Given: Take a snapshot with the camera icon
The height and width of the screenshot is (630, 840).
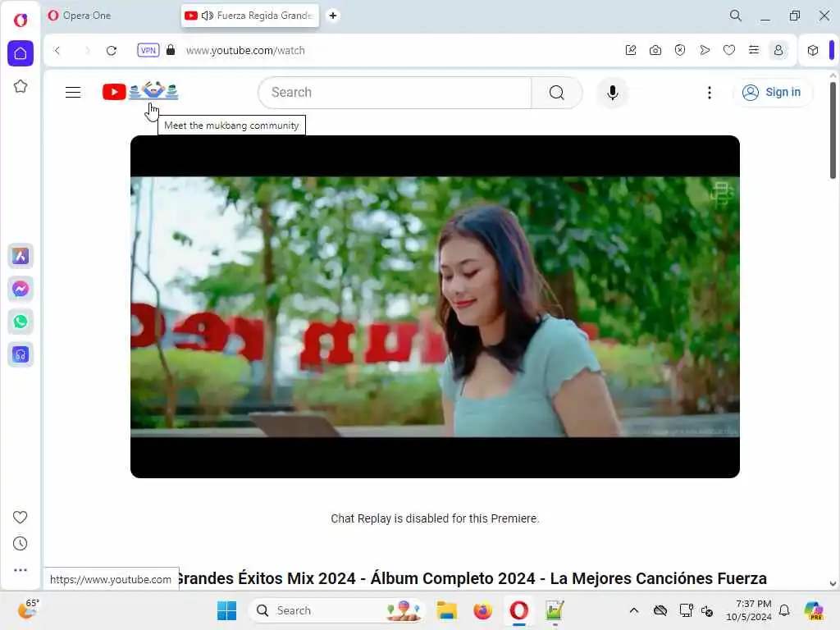Looking at the screenshot, I should (x=655, y=50).
